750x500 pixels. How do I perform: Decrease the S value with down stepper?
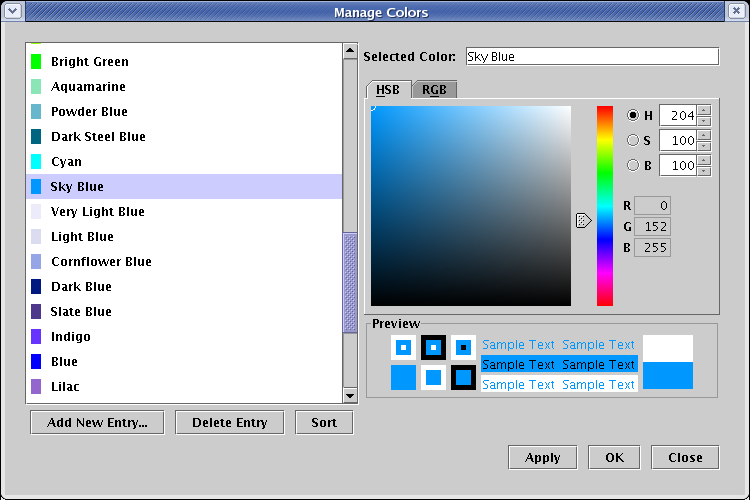tap(704, 146)
